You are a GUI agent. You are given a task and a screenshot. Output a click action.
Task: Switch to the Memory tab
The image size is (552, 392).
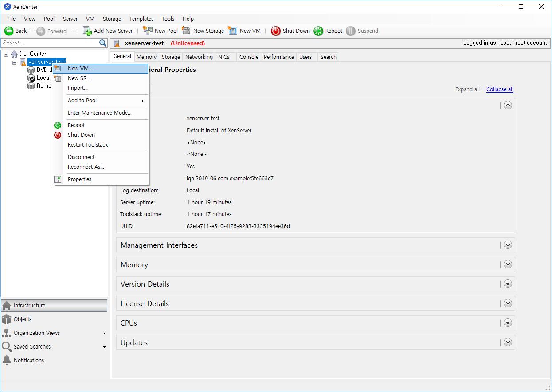146,57
